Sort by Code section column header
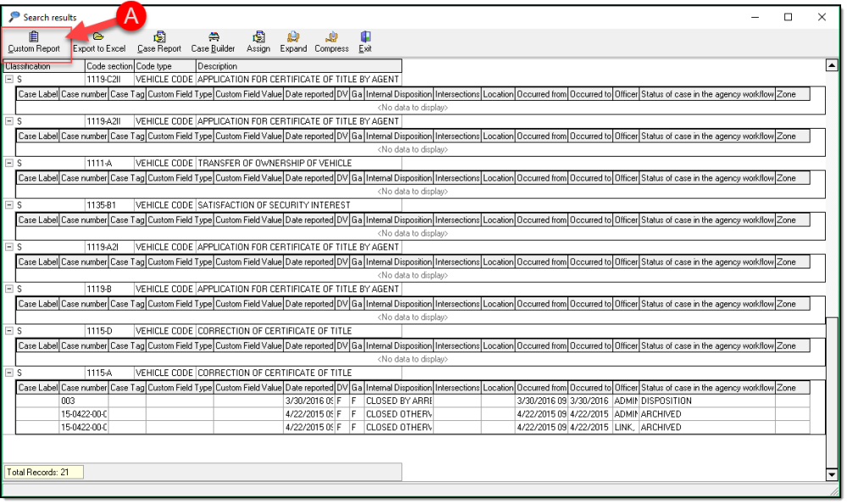 109,66
